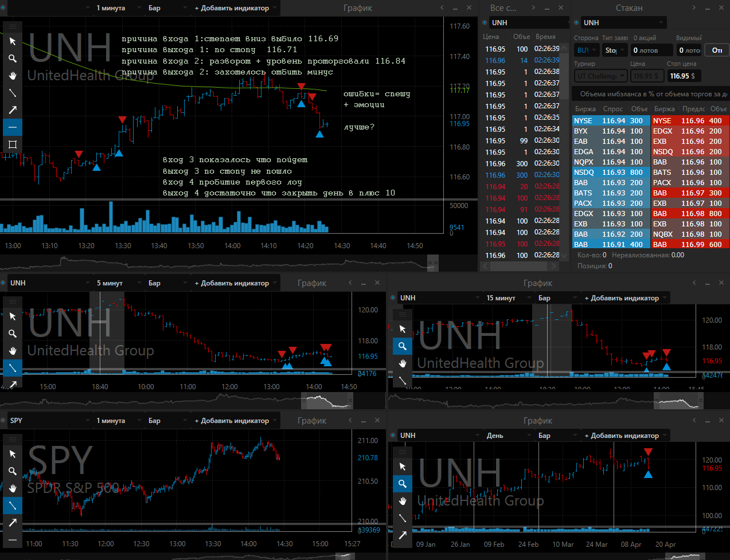Select the zoom magnifier in the UNH 15 минут chart

pos(403,346)
